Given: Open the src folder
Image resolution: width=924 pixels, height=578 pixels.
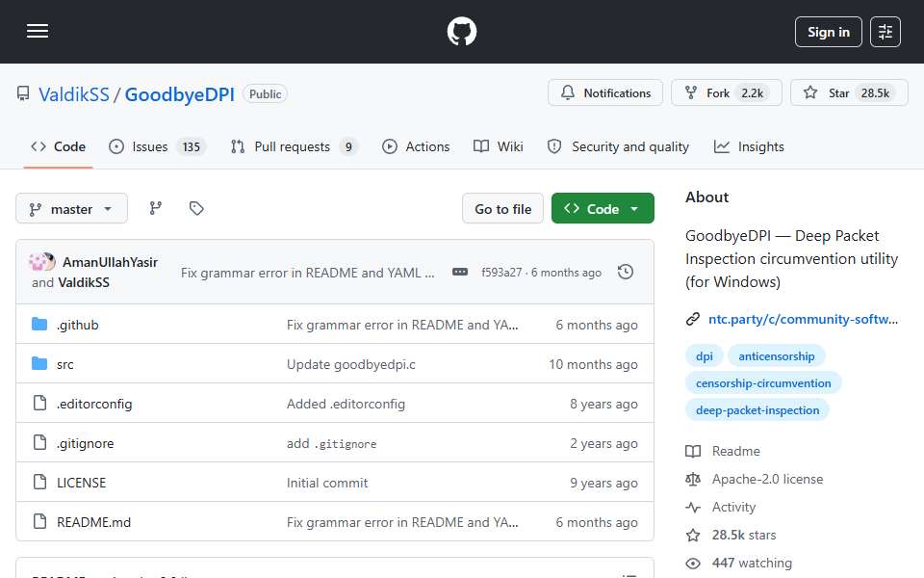Looking at the screenshot, I should (64, 364).
